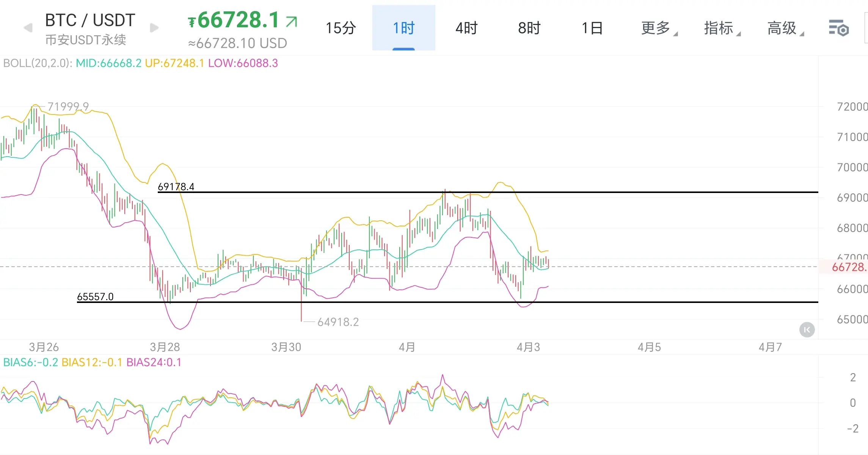
Task: Select the 4时 timeframe
Action: coord(466,28)
